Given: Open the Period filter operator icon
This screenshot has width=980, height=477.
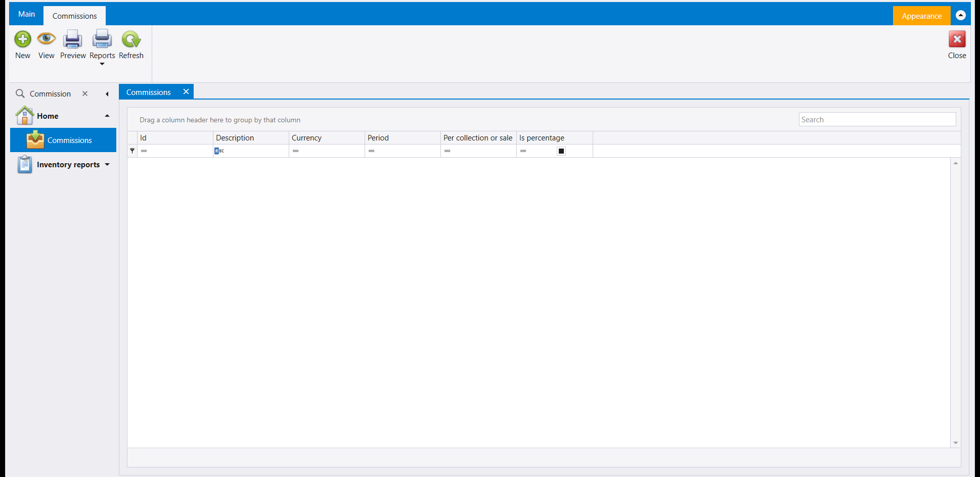Looking at the screenshot, I should point(372,151).
